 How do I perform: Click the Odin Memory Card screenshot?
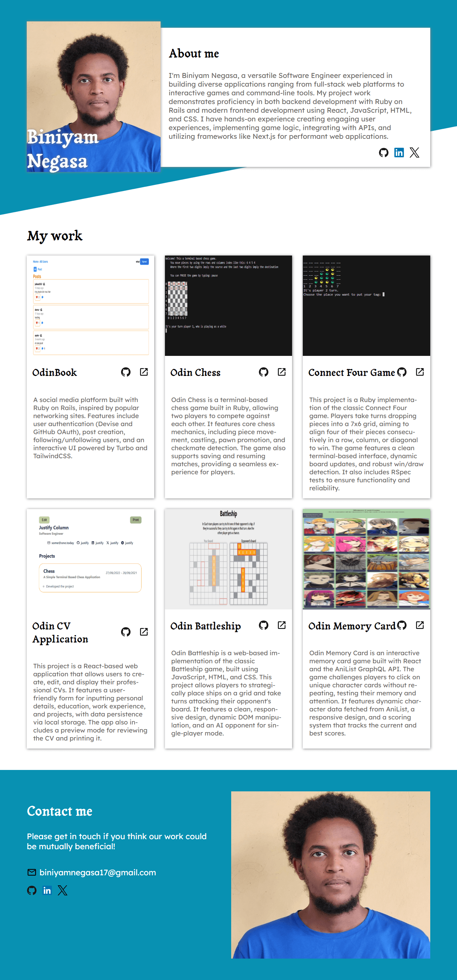click(366, 559)
